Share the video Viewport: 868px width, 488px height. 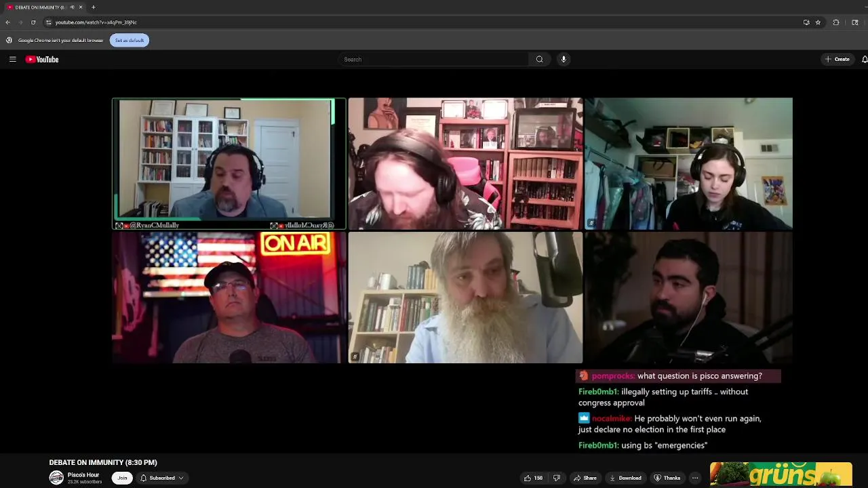(585, 478)
